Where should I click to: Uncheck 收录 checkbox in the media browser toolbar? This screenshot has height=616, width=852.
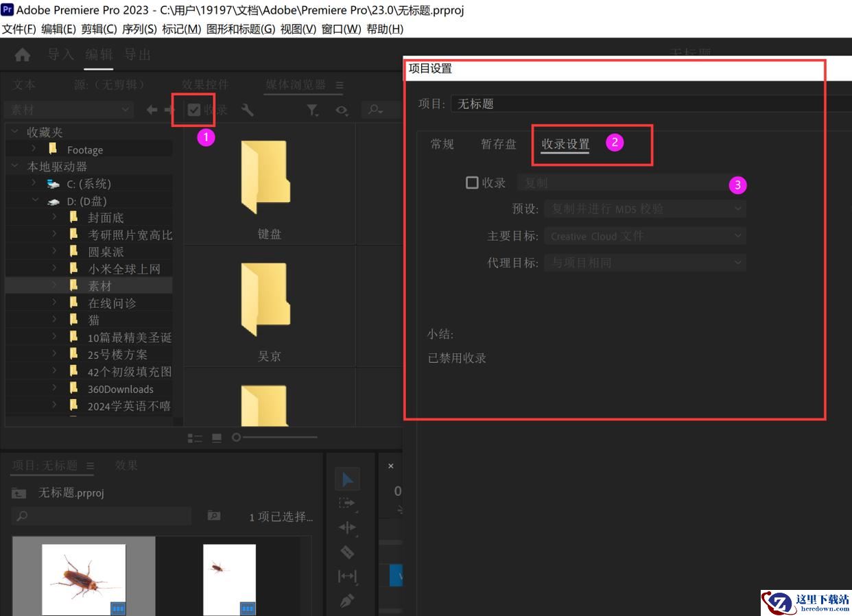click(x=194, y=110)
